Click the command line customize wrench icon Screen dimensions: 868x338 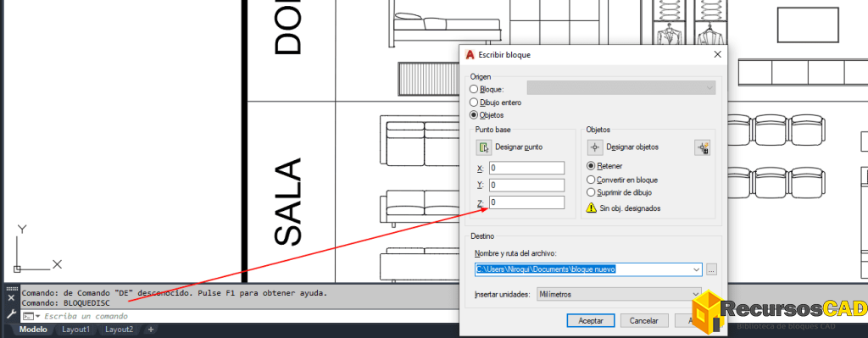[x=11, y=314]
